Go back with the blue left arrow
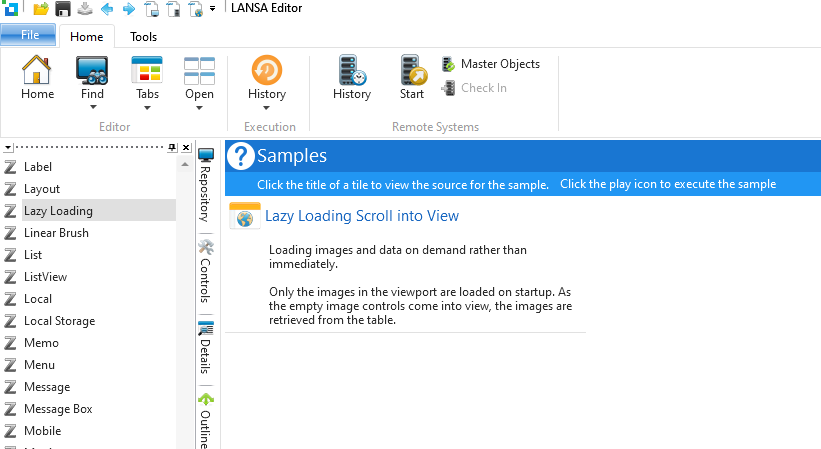Viewport: 821px width, 449px height. click(107, 8)
